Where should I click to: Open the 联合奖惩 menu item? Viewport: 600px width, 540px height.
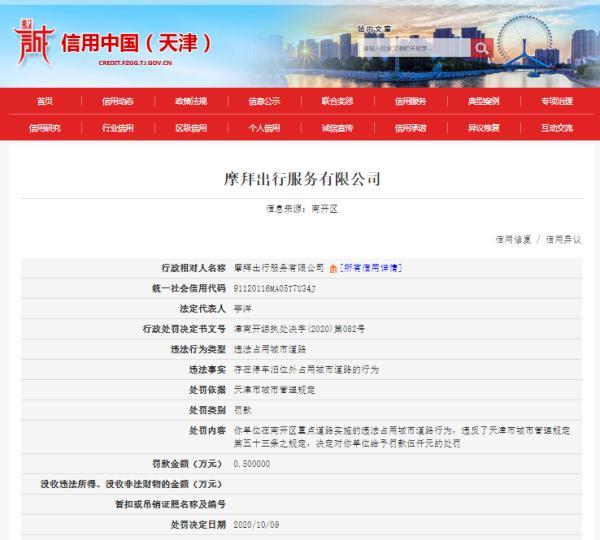click(x=337, y=101)
